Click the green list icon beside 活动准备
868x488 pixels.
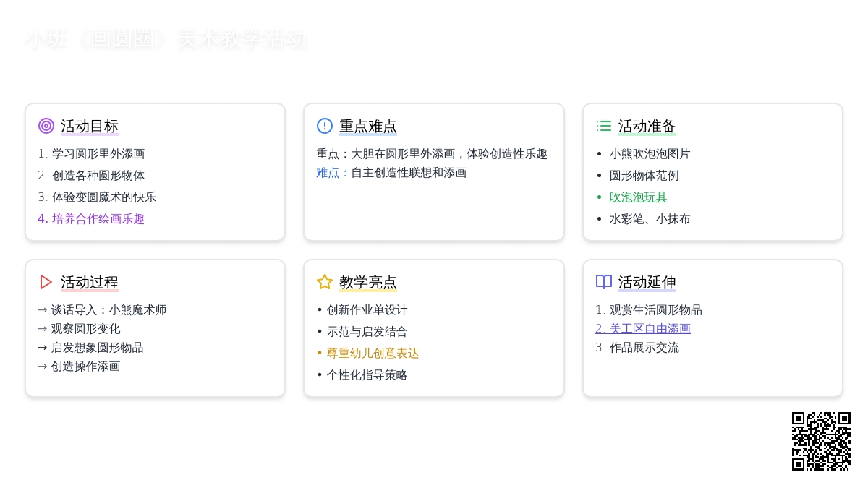coord(604,126)
